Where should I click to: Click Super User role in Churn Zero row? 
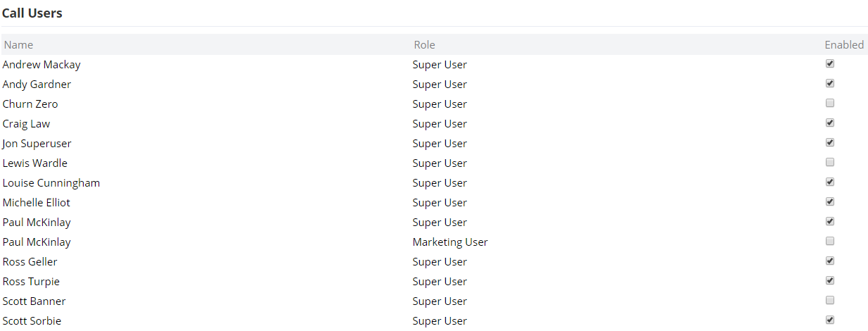pos(440,104)
